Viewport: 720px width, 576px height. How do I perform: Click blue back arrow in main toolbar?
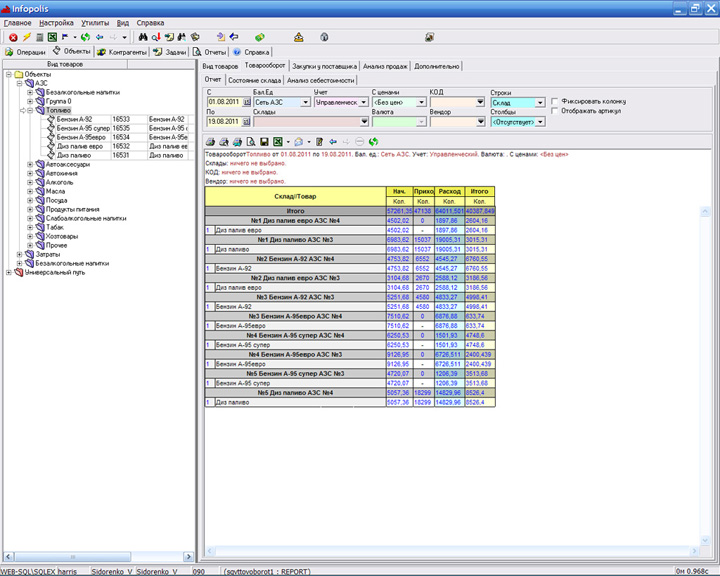tap(99, 37)
